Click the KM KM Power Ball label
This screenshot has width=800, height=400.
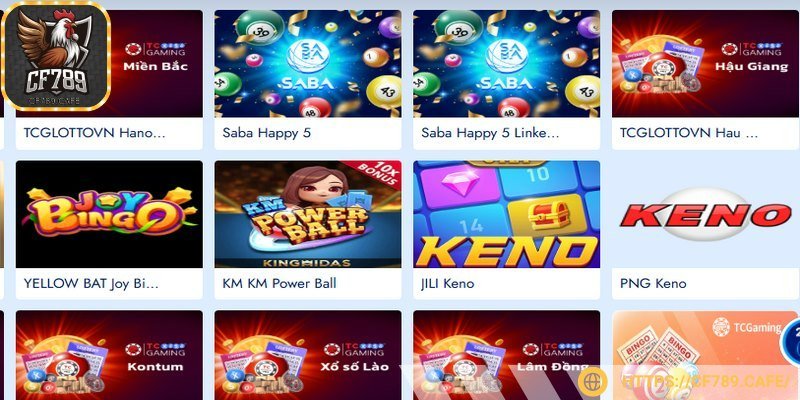[279, 283]
